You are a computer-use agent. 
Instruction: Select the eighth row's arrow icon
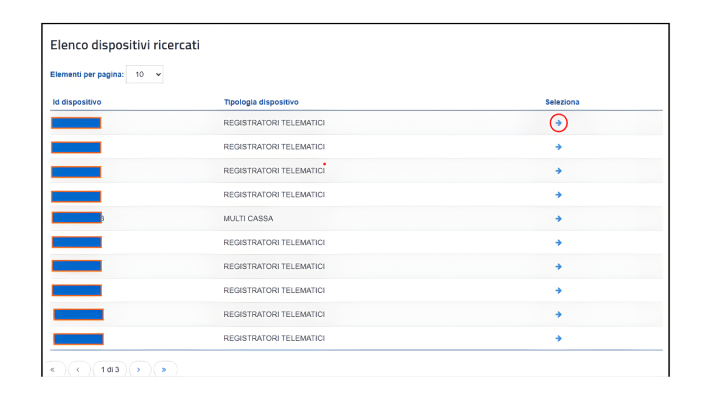pos(558,290)
